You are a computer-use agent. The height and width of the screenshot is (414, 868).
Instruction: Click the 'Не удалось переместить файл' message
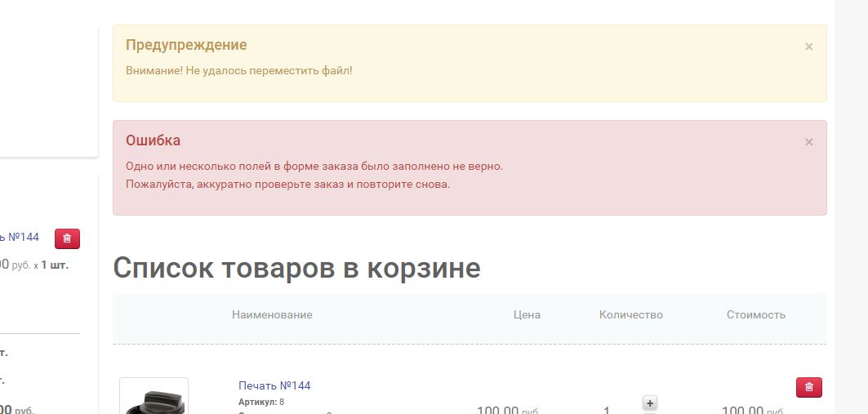tap(239, 71)
